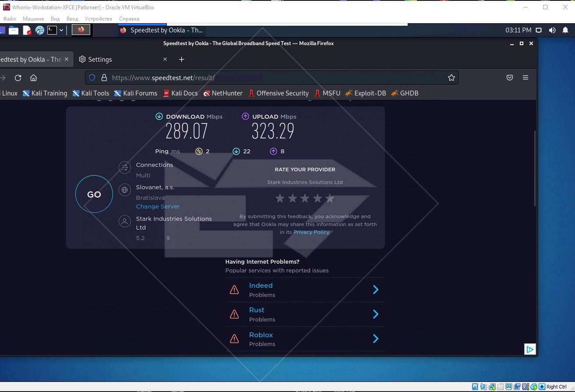Image resolution: width=575 pixels, height=392 pixels.
Task: Click the Connections mode icon
Action: click(x=125, y=167)
